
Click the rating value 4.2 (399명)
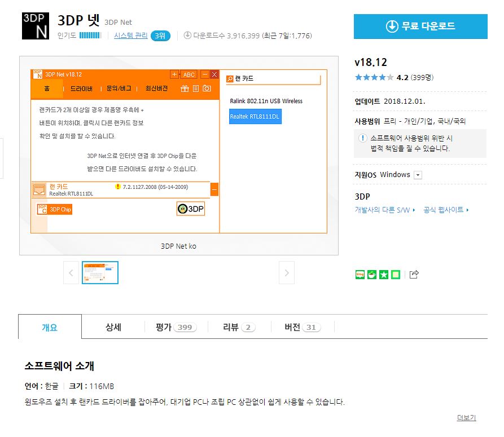415,77
